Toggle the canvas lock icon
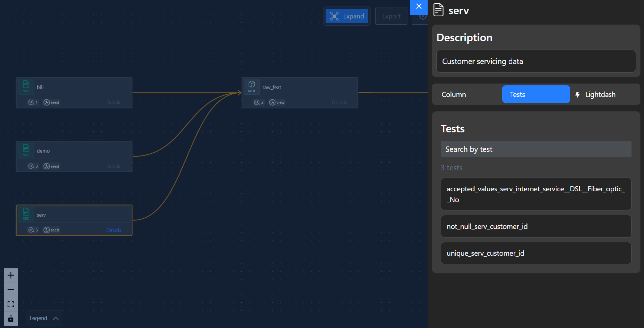 [x=11, y=319]
